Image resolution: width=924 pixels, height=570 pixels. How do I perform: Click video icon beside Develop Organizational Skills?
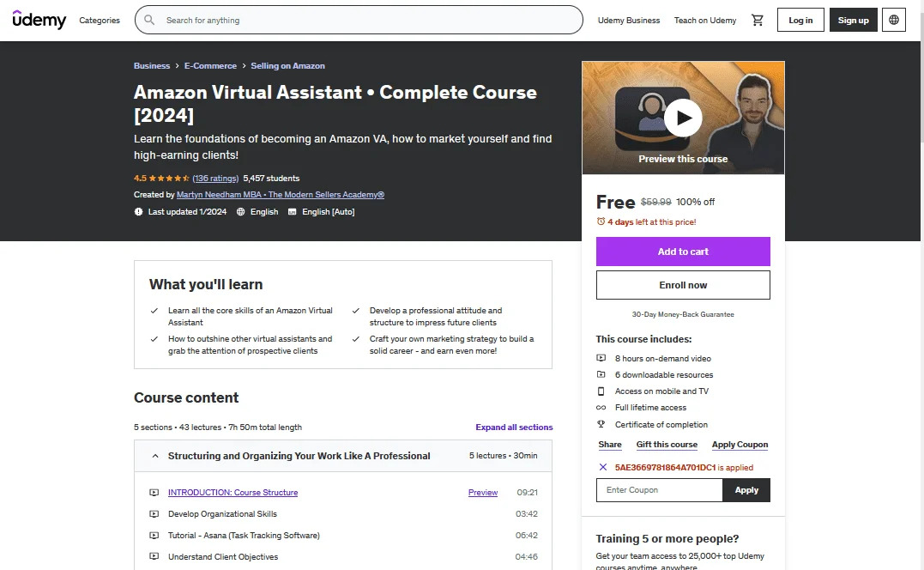pos(154,514)
